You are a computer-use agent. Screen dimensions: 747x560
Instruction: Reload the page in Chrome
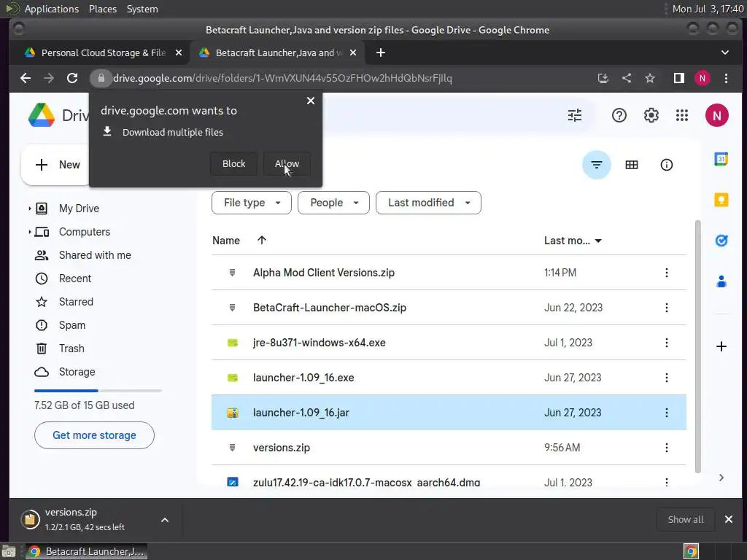[x=72, y=78]
